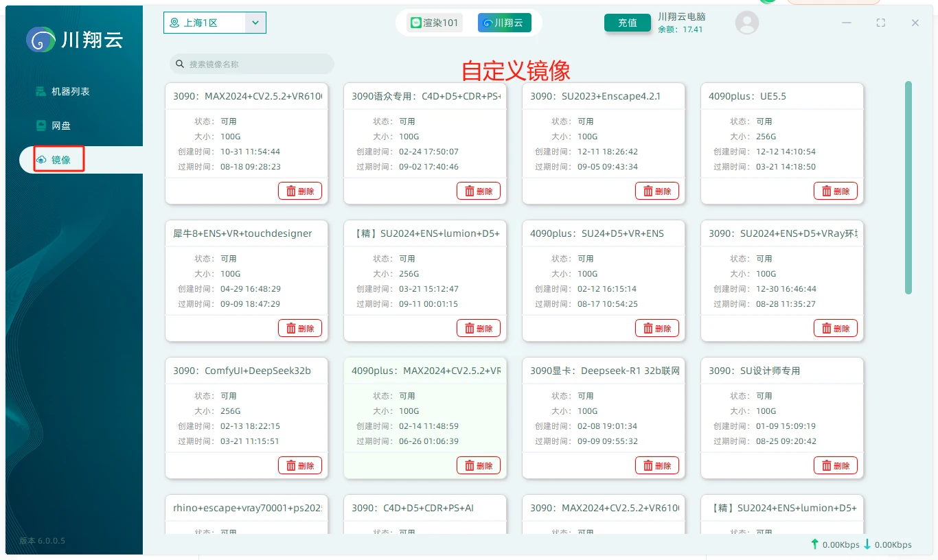Select the 3090显卡：Deepseek-R1 32b联网 card title
The height and width of the screenshot is (560, 938).
605,371
